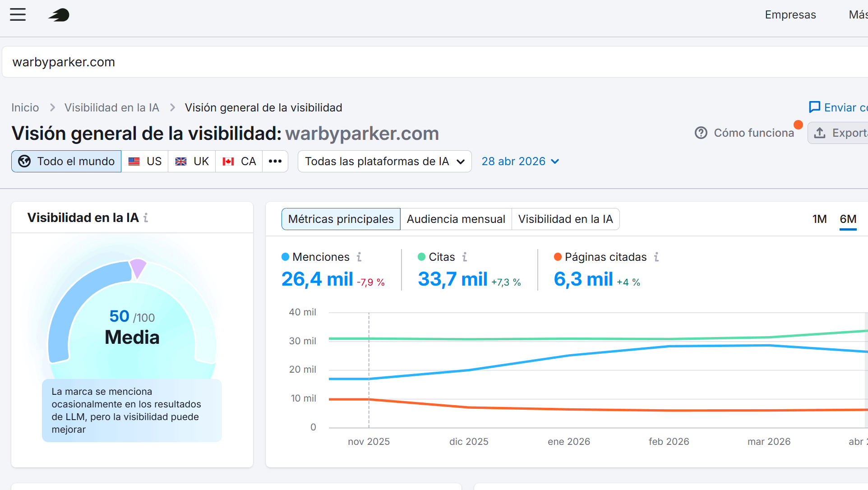
Task: Click the 33,7 mil Citas value
Action: [x=452, y=279]
